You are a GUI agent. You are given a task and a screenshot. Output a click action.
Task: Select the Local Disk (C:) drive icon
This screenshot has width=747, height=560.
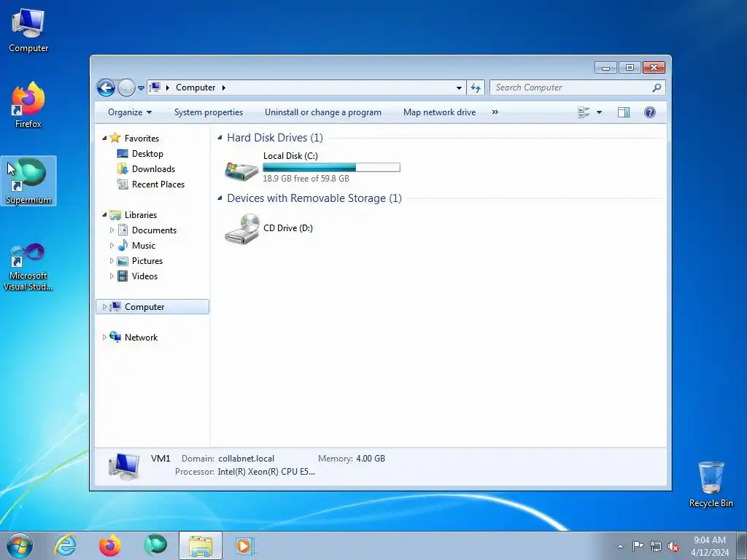pos(241,170)
